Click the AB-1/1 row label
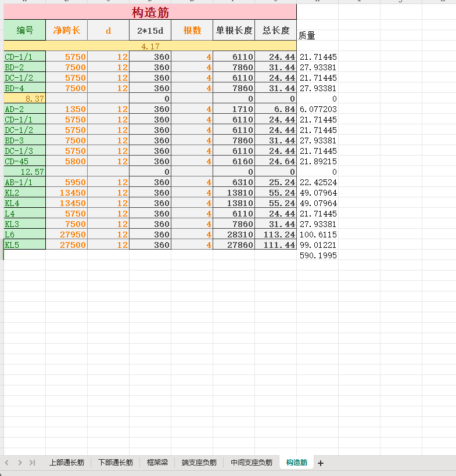 pos(24,182)
